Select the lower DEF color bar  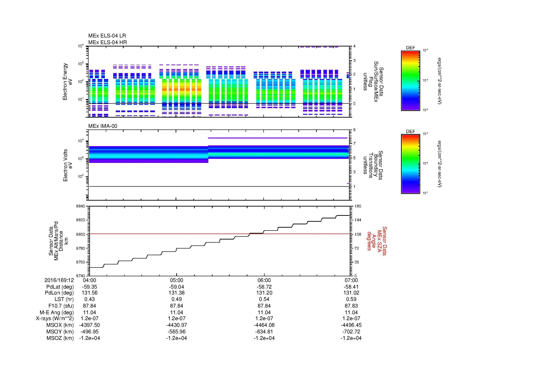click(x=410, y=164)
